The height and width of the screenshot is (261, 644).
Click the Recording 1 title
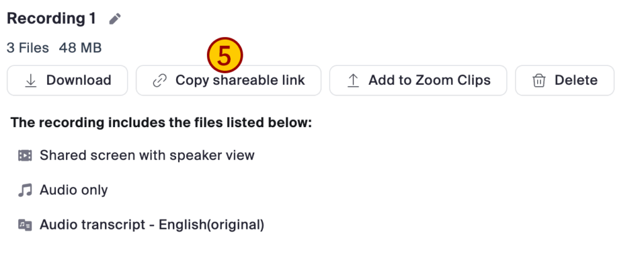point(52,19)
